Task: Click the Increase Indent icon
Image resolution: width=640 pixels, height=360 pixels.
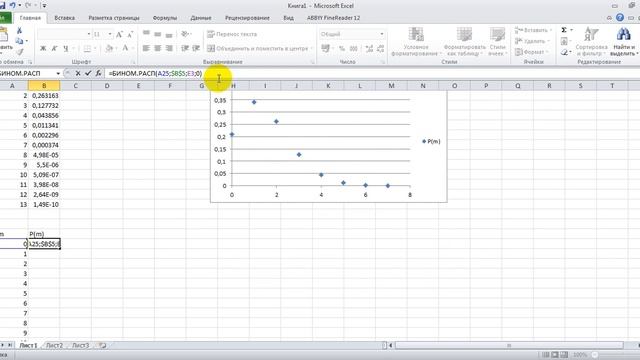Action: click(196, 48)
